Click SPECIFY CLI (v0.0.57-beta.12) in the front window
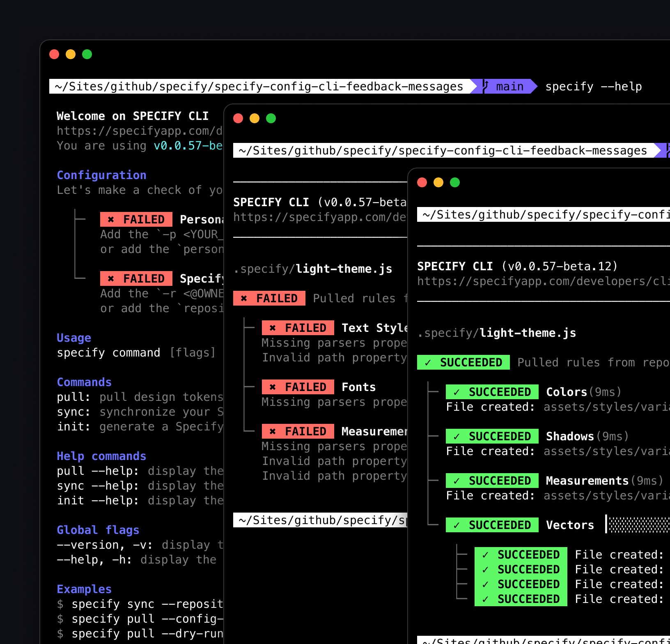670x644 pixels. click(x=517, y=267)
